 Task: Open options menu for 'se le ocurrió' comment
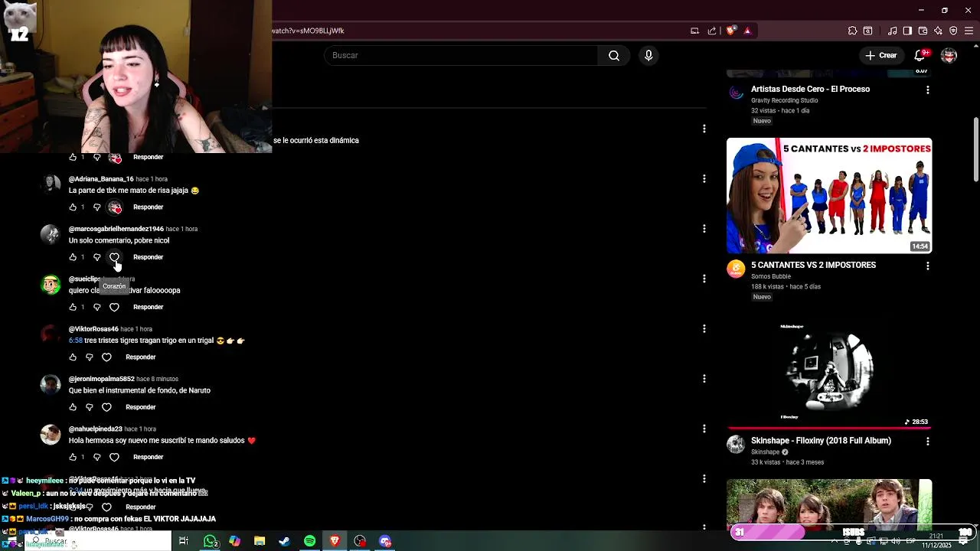[704, 129]
